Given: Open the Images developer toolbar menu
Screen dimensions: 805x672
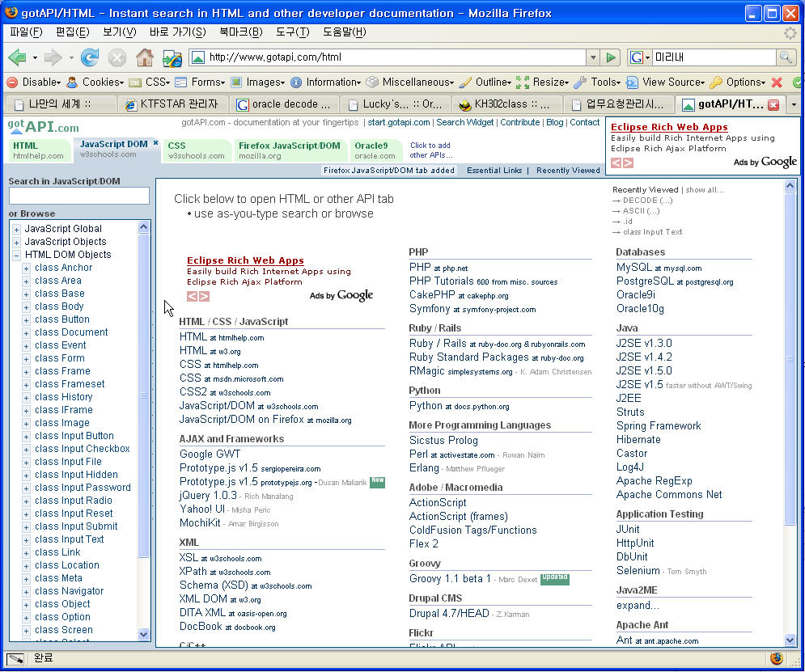Looking at the screenshot, I should click(258, 82).
